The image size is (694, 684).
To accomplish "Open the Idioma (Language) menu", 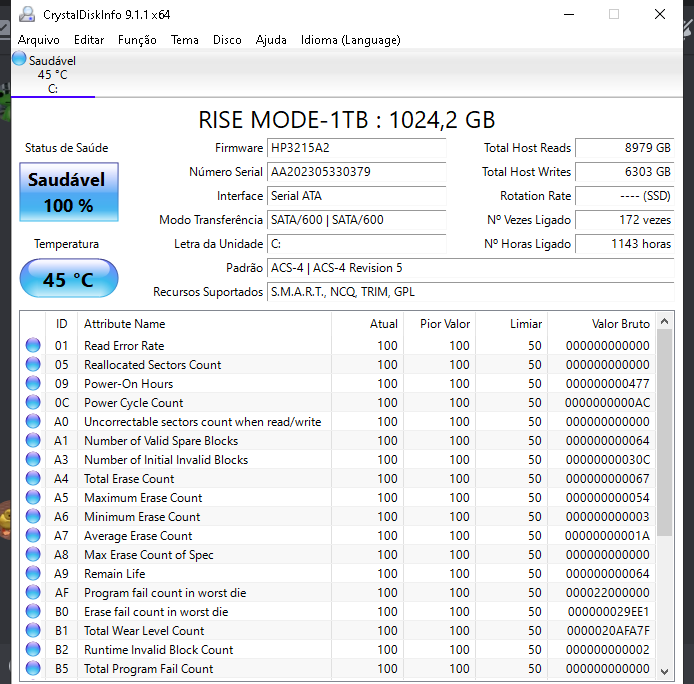I will [x=351, y=40].
